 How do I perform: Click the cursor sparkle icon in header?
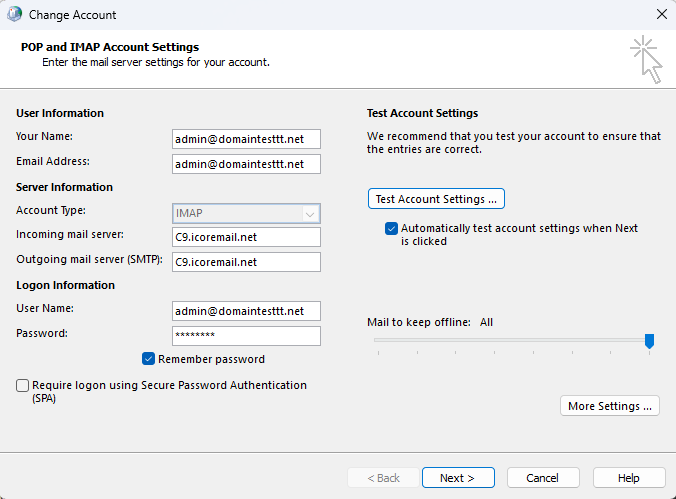coord(646,59)
